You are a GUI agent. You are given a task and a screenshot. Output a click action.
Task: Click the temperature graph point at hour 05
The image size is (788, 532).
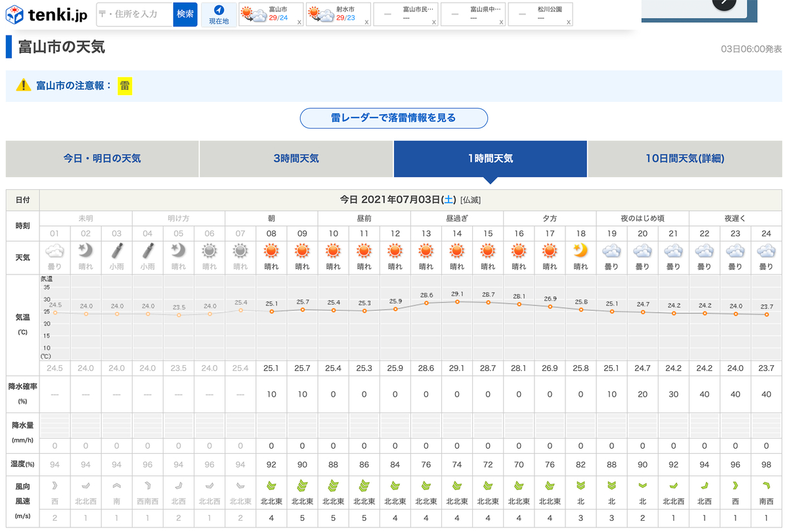(x=179, y=315)
